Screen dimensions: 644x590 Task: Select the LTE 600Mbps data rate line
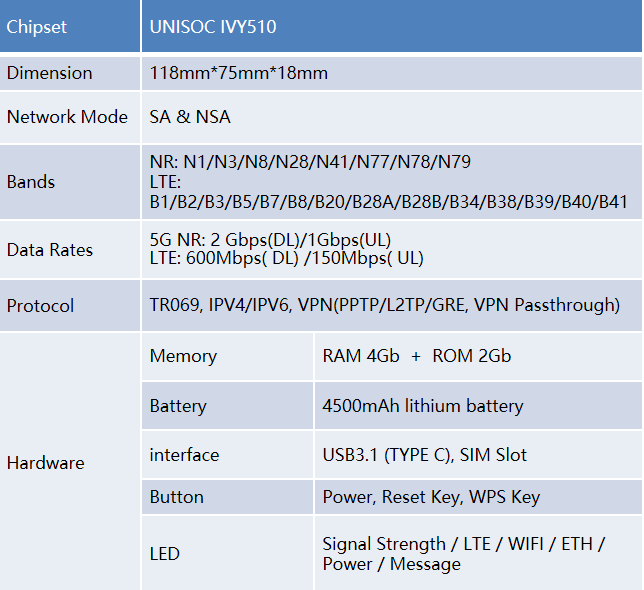click(286, 259)
